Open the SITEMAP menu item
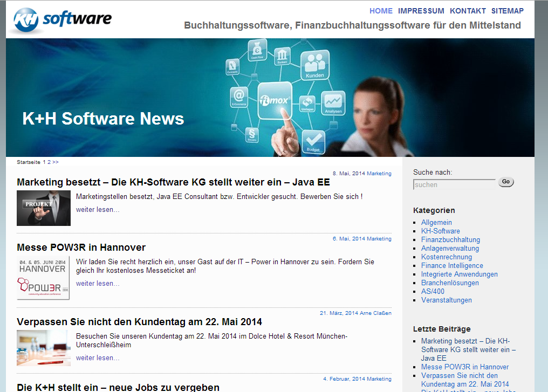Screen dimensions: 548x392 tap(508, 11)
